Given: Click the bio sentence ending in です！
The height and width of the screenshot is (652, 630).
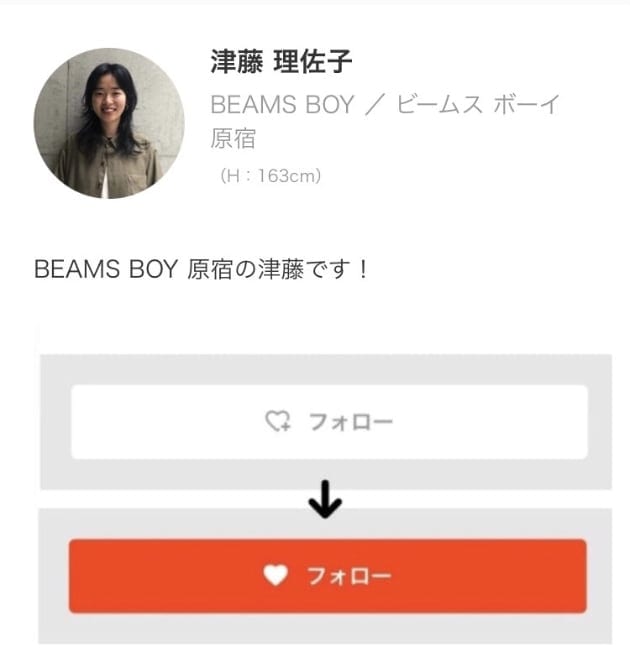Looking at the screenshot, I should [201, 269].
